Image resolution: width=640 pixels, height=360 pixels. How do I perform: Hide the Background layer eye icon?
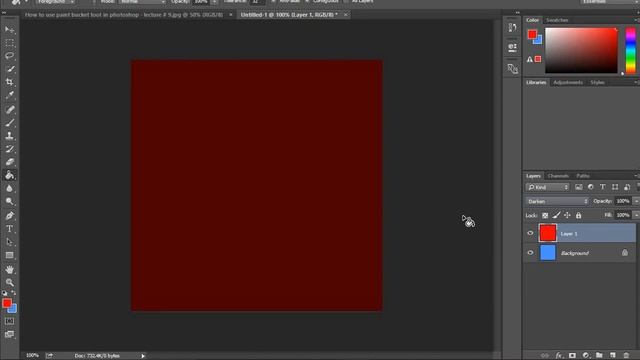coord(530,253)
